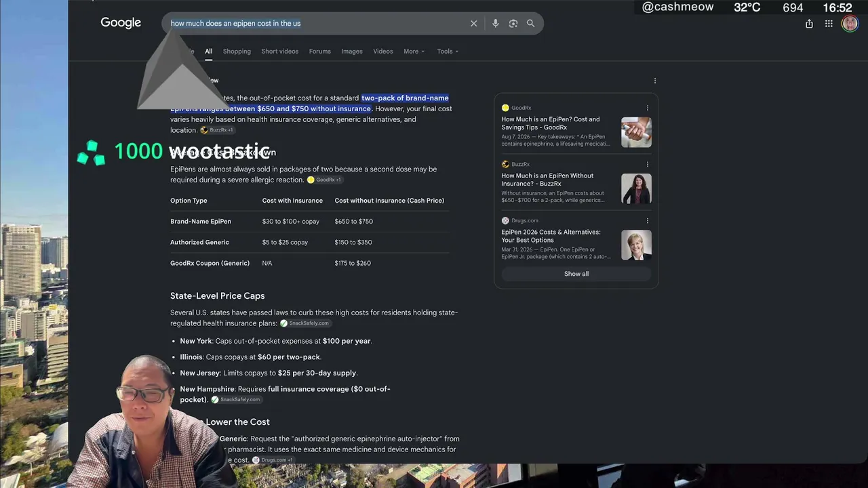Screen dimensions: 868x488
Task: Start voice search with the microphone icon
Action: click(496, 24)
